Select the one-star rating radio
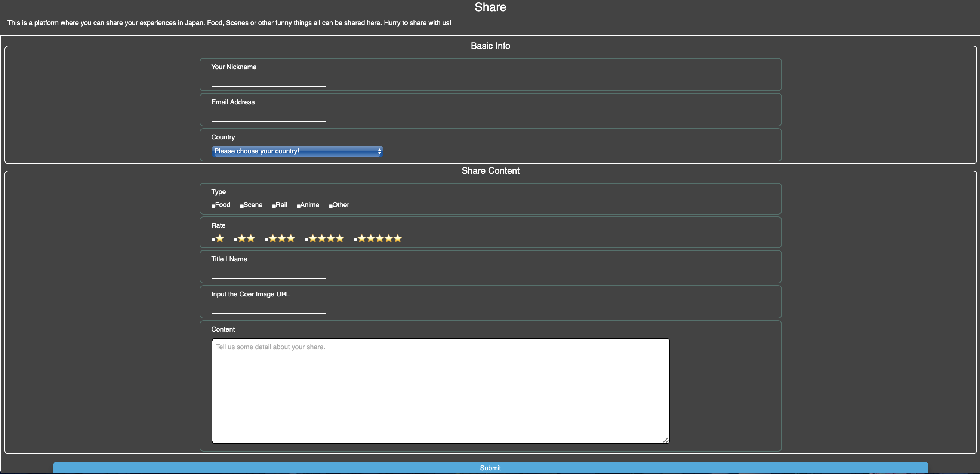Image resolution: width=980 pixels, height=474 pixels. 213,240
